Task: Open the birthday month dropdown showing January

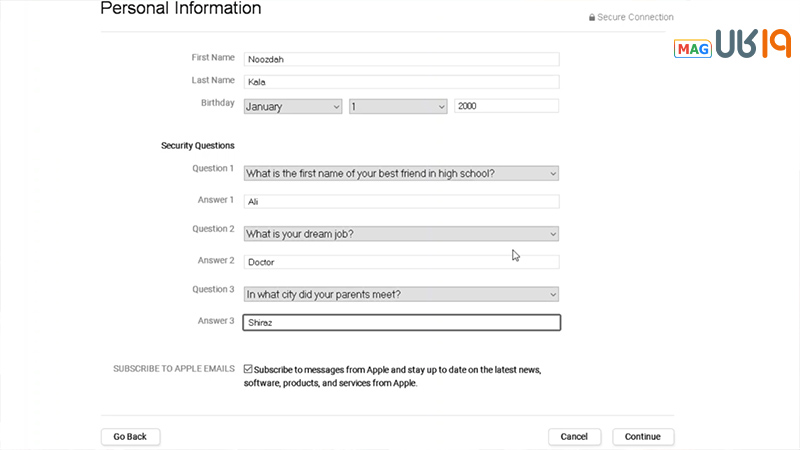Action: pyautogui.click(x=293, y=106)
